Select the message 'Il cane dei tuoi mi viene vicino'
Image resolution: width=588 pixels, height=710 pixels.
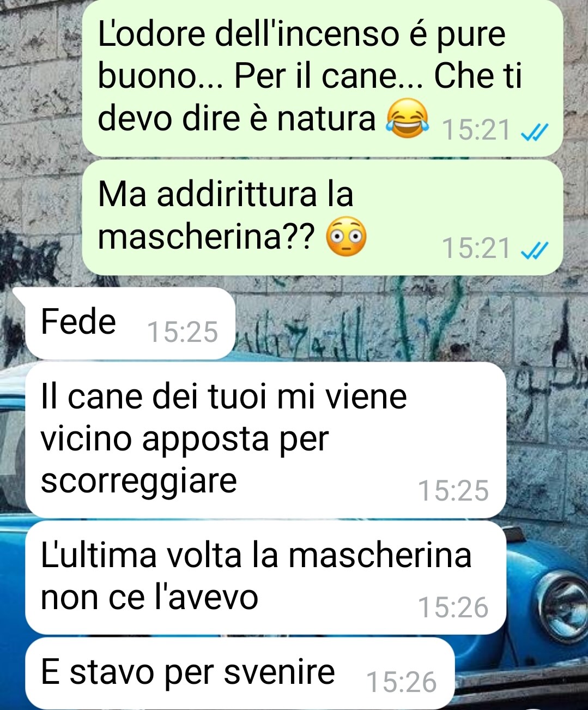[x=266, y=440]
